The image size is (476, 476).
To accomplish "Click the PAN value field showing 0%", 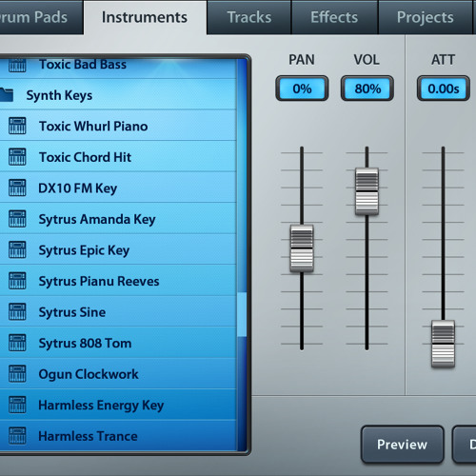I will click(x=302, y=89).
